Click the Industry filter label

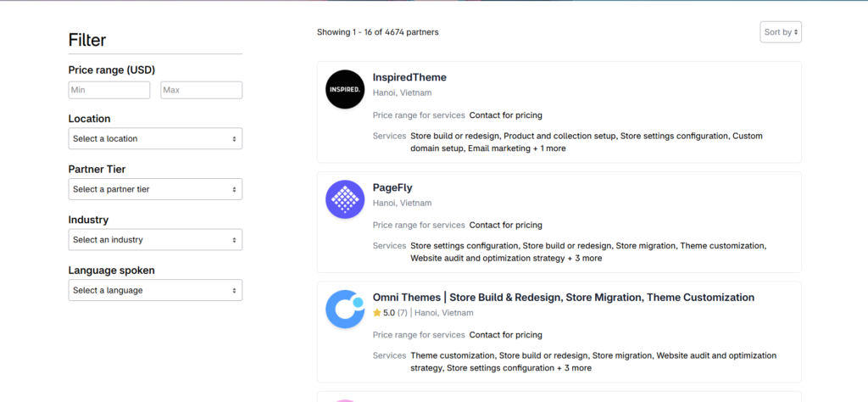(x=88, y=220)
